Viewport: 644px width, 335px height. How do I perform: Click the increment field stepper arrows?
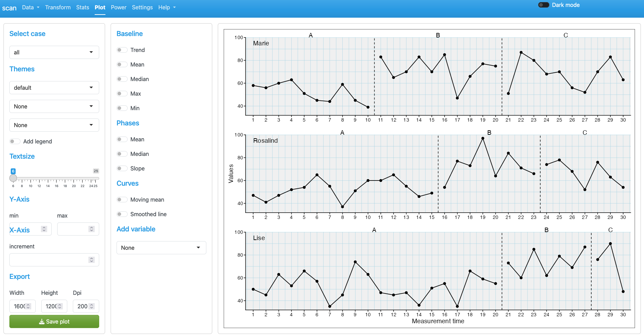[92, 260]
